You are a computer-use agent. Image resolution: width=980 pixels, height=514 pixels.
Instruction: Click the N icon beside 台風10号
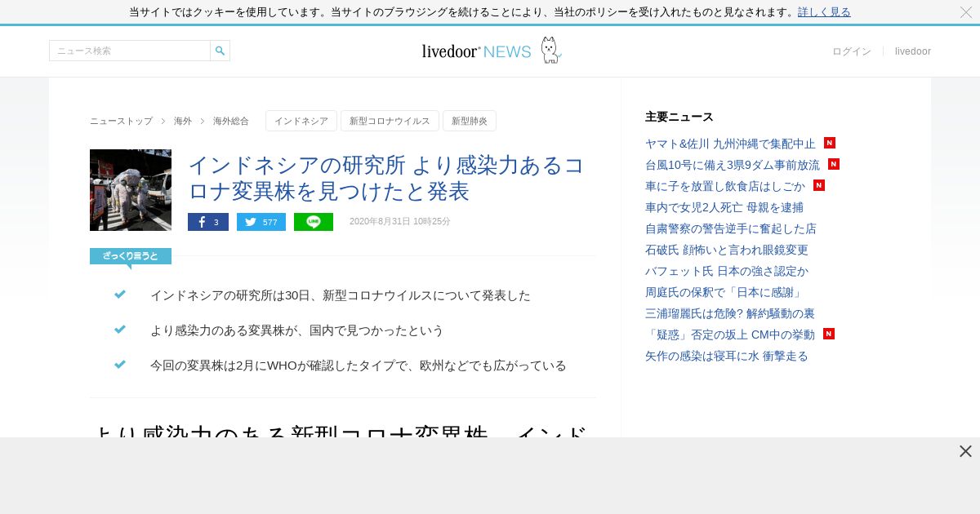pos(834,164)
